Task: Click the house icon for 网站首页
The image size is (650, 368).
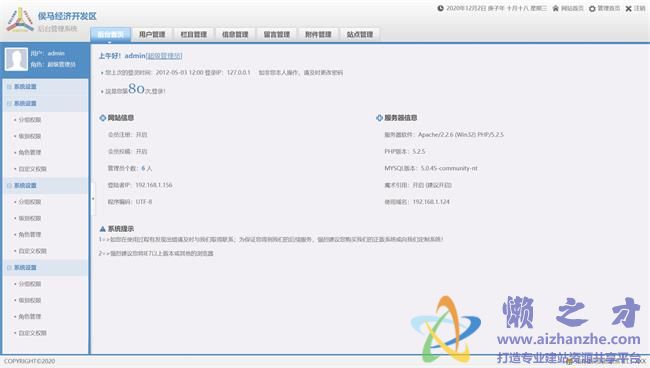Action: pyautogui.click(x=555, y=8)
